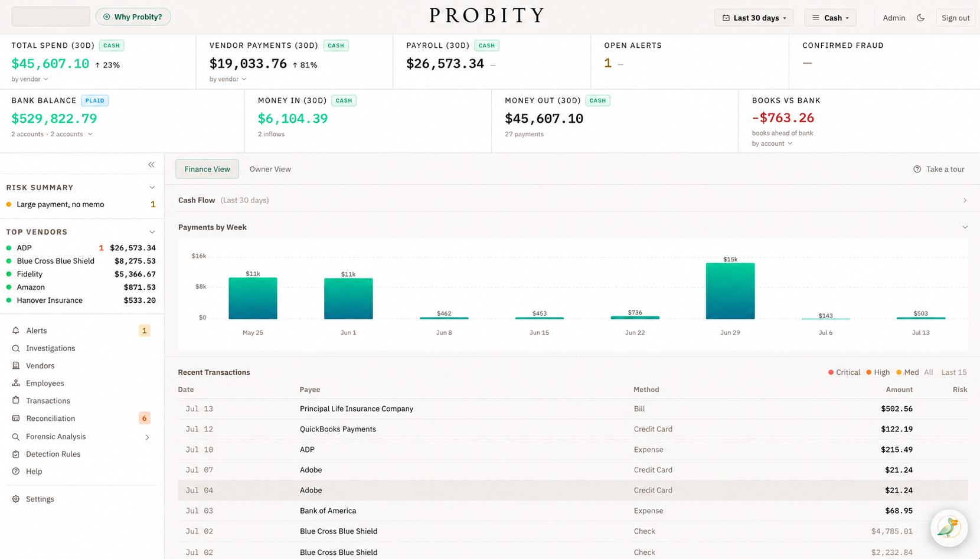980x559 pixels.
Task: Filter transactions by Med risk
Action: pos(907,372)
